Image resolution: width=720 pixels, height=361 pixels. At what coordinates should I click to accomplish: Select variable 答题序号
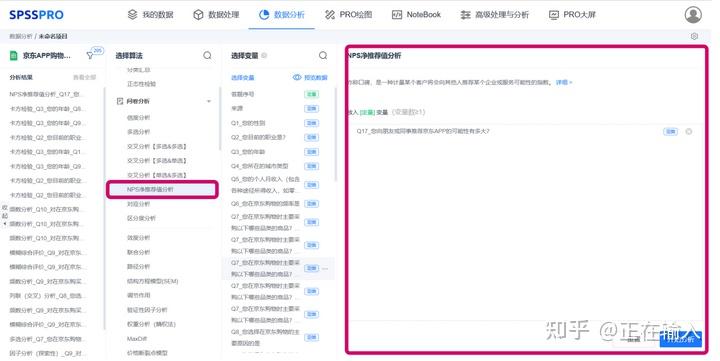point(242,94)
